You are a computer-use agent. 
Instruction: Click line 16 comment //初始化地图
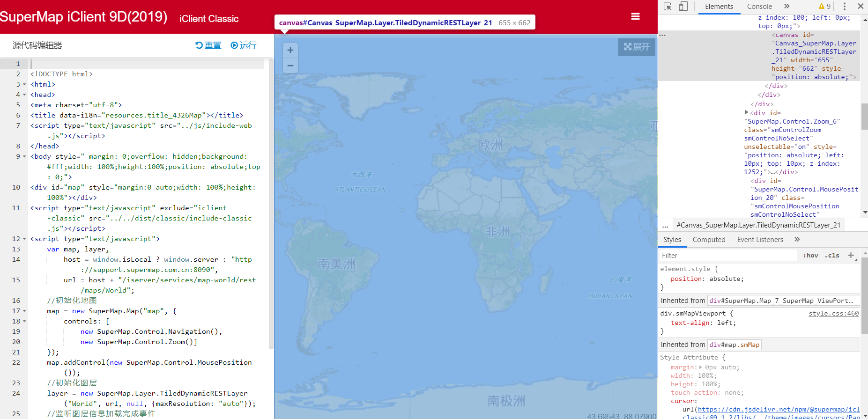72,301
